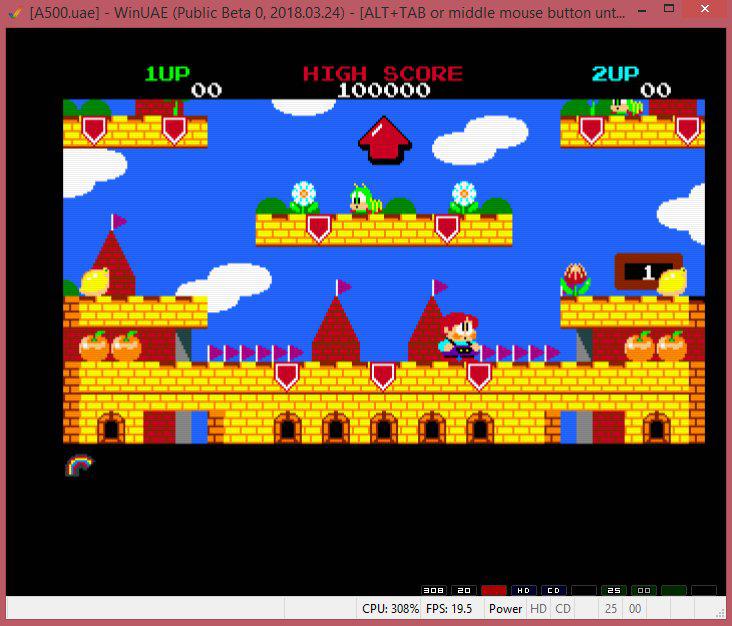This screenshot has width=732, height=626.
Task: Click the 00 score under 1UP
Action: tap(206, 90)
